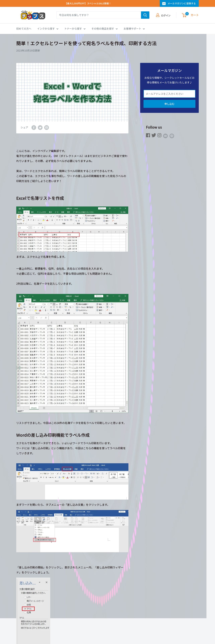Share article via email icon under hero image

pyautogui.click(x=47, y=128)
